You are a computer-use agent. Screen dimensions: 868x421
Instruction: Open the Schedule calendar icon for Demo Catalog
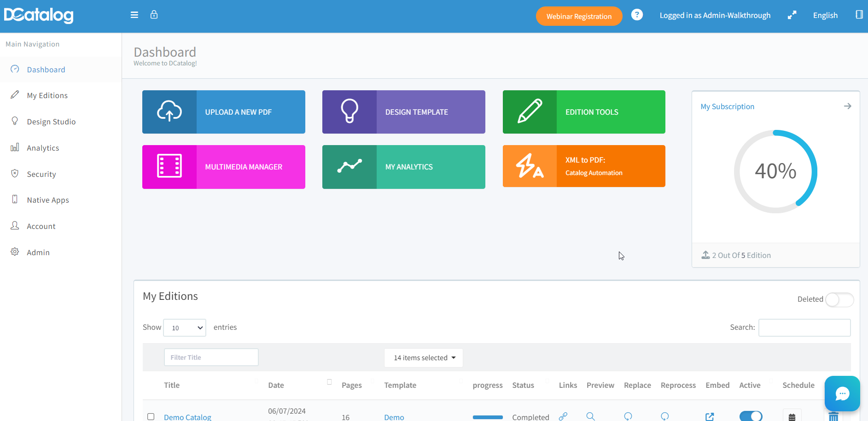(792, 416)
